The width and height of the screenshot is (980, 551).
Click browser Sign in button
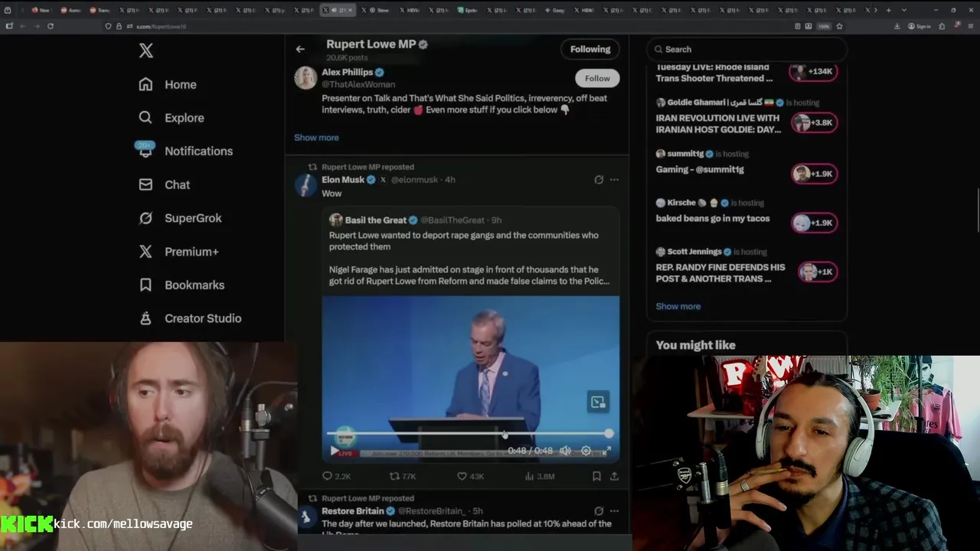[919, 26]
